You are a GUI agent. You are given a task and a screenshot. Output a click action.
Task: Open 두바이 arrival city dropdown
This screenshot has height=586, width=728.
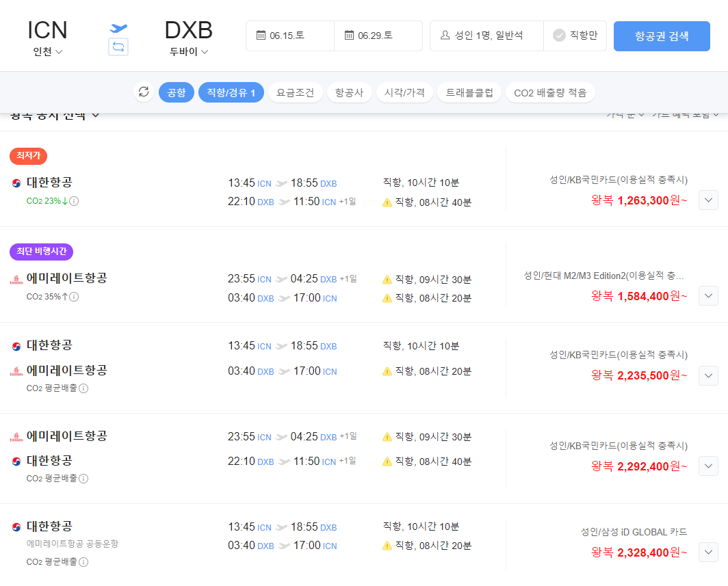tap(189, 51)
